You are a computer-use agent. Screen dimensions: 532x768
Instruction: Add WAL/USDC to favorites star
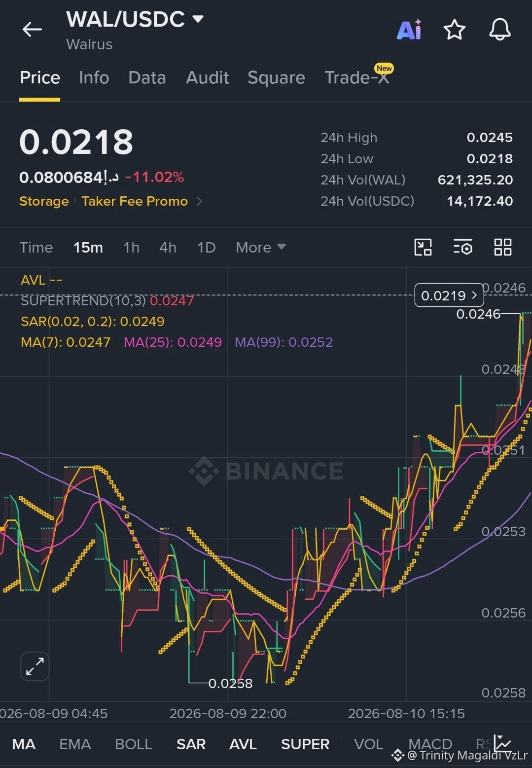[x=454, y=30]
